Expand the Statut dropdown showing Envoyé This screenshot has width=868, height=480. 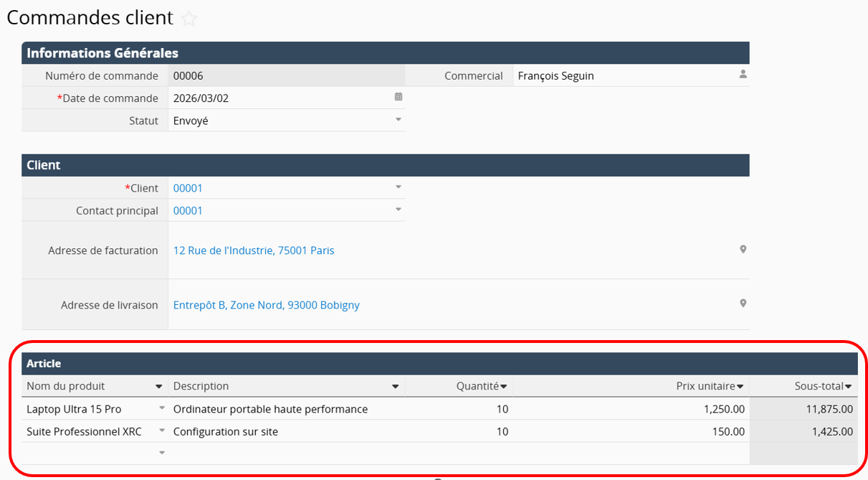pos(399,120)
